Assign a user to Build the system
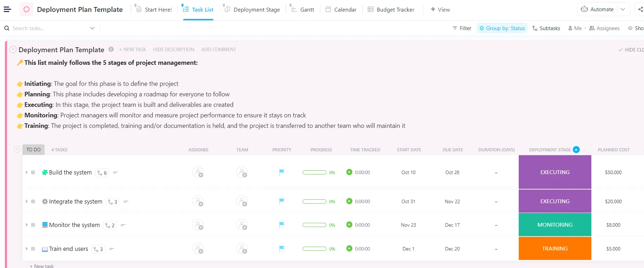Screen dimensions: 644x268 point(198,172)
